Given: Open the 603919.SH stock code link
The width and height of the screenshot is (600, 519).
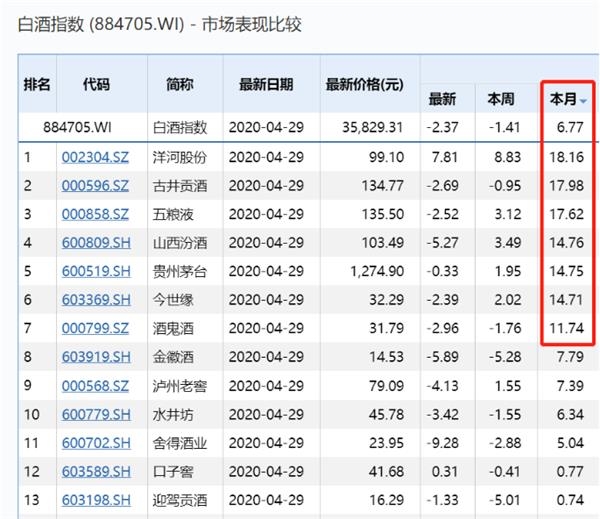Looking at the screenshot, I should (96, 356).
